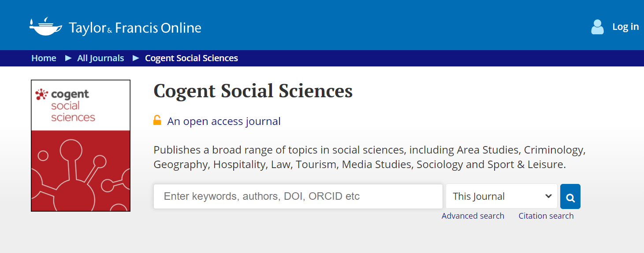This screenshot has height=253, width=644.
Task: Click the arrow icon after Home breadcrumb
Action: [x=68, y=58]
